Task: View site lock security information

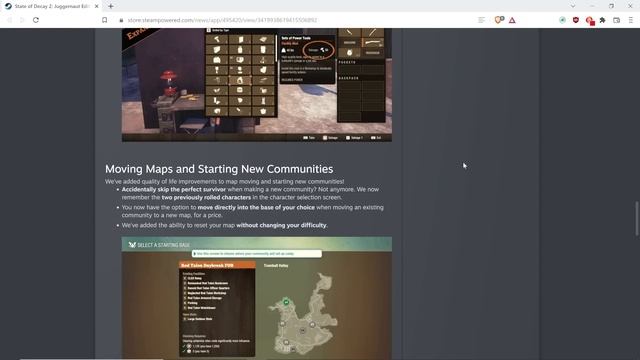Action: (121, 20)
